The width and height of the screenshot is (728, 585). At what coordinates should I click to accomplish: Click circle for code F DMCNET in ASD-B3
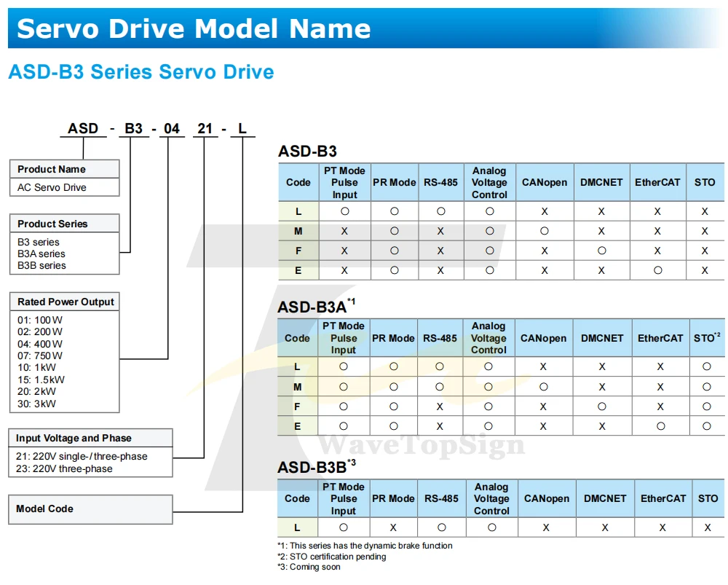pos(602,251)
